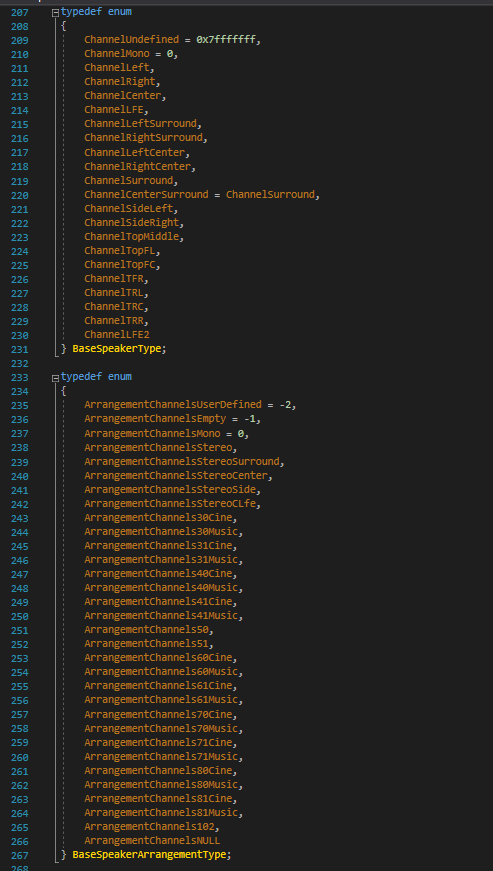Click ArrangementChannels80Music member
The width and height of the screenshot is (493, 871).
click(x=161, y=785)
